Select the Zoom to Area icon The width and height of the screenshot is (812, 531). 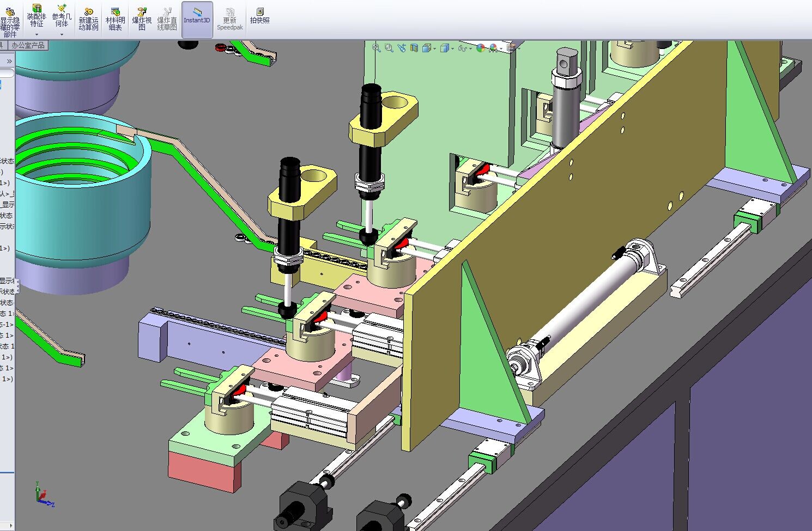coord(389,48)
